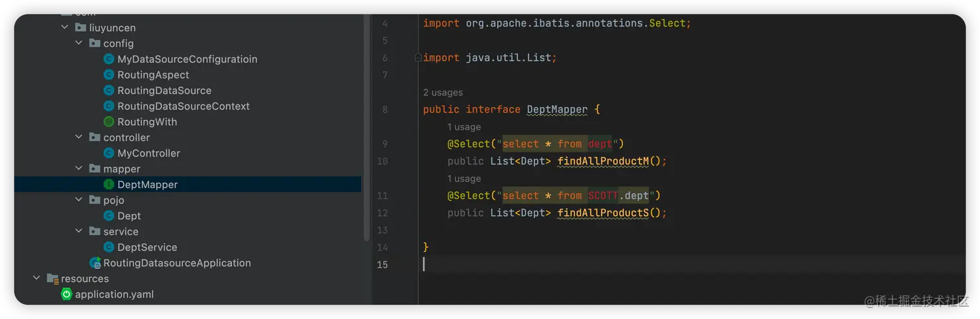Click the pojo package folder icon
This screenshot has height=319, width=980.
coord(95,200)
